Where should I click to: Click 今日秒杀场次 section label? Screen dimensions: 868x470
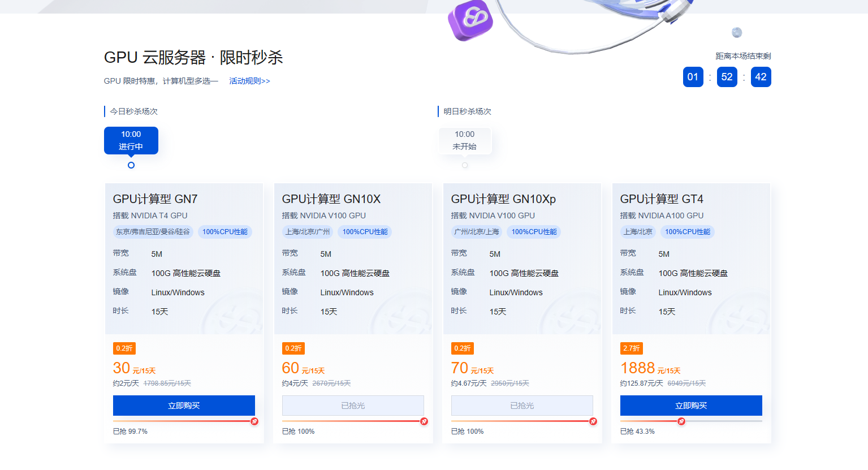pos(133,111)
